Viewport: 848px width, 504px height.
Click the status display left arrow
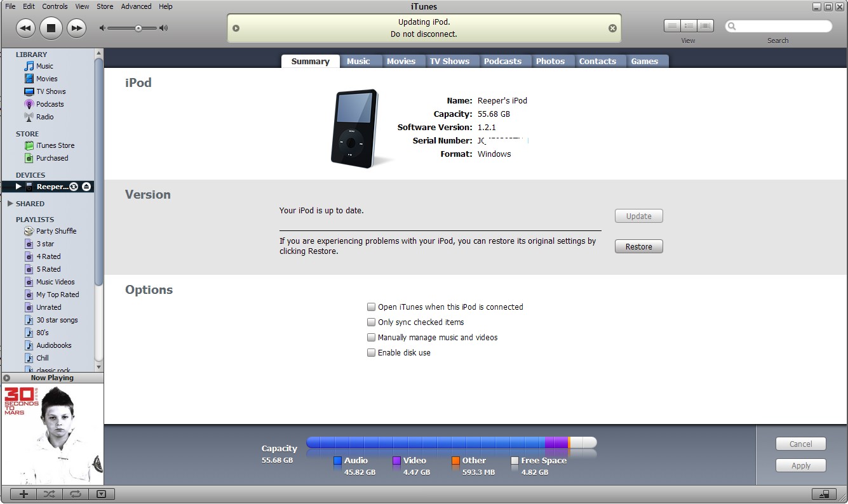point(236,28)
